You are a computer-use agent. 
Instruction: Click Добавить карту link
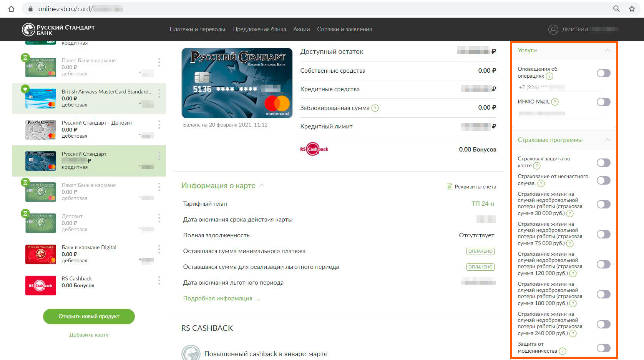(89, 335)
